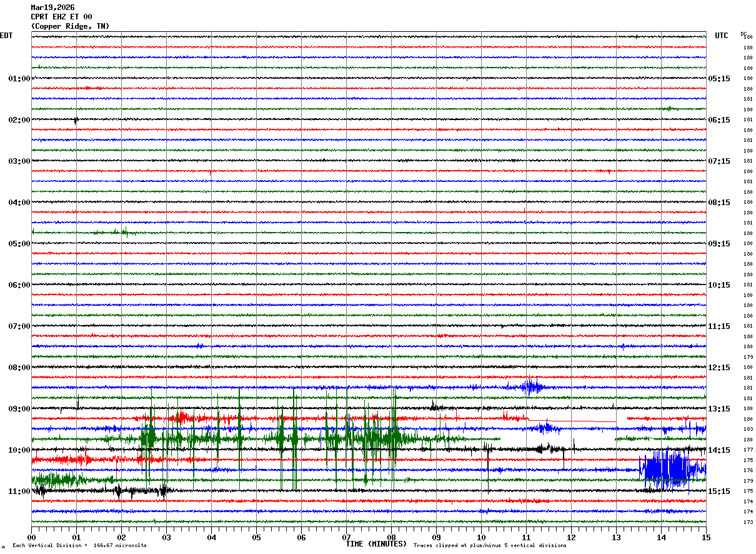Click the Mar19,2026 date header
Image resolution: width=756 pixels, height=554 pixels.
(52, 8)
